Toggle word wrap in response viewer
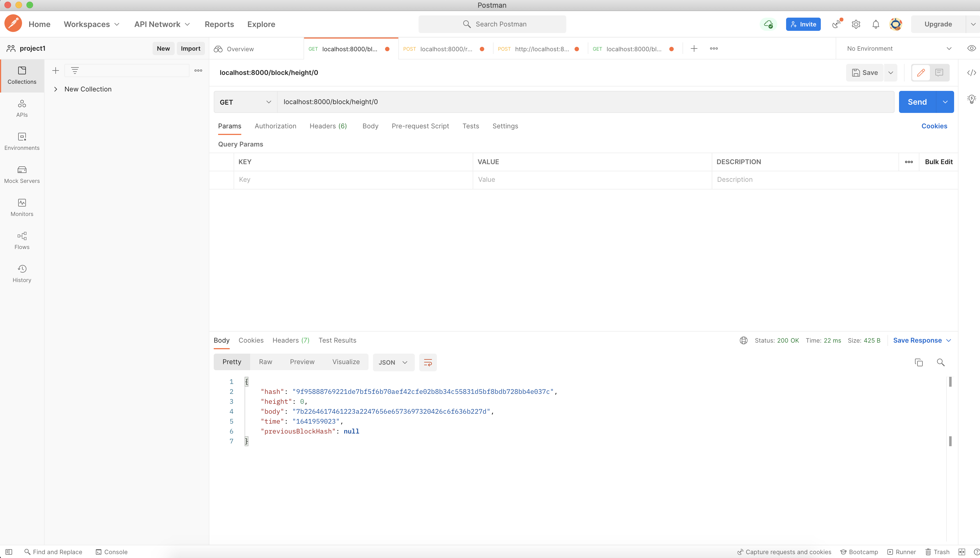 pos(428,362)
